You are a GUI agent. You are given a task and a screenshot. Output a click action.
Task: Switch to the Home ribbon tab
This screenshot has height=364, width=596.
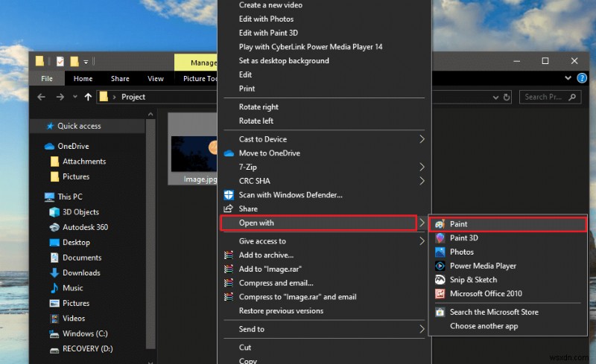[x=83, y=79]
